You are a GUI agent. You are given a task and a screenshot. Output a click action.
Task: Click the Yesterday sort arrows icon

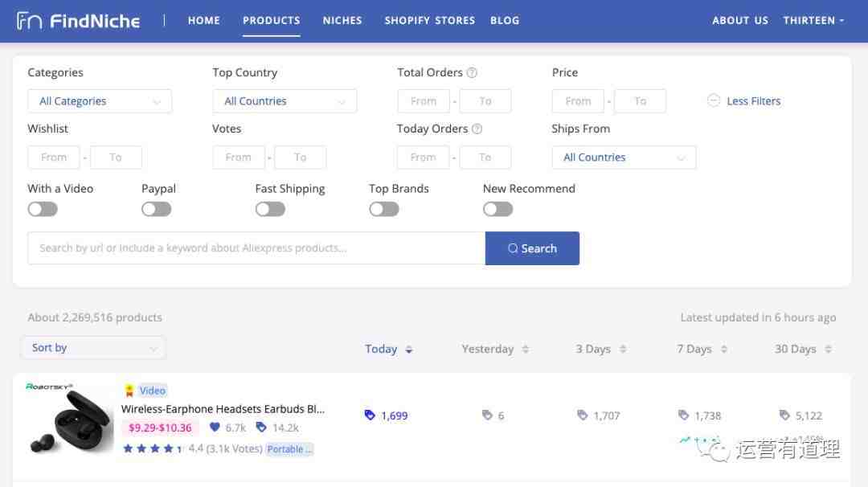[526, 350]
